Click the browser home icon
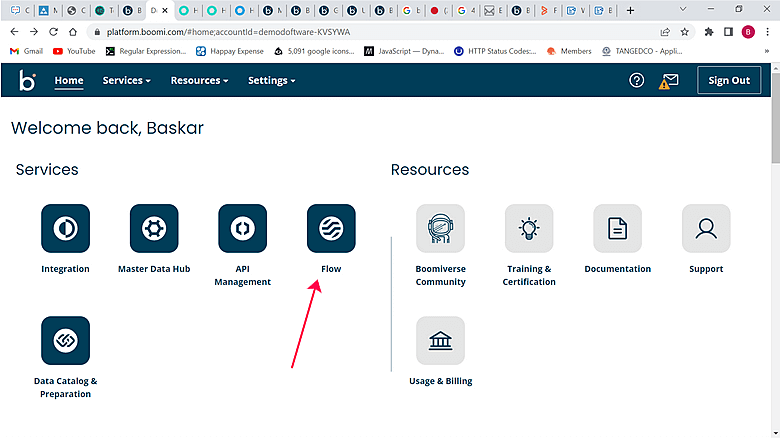The width and height of the screenshot is (780, 438). point(73,32)
